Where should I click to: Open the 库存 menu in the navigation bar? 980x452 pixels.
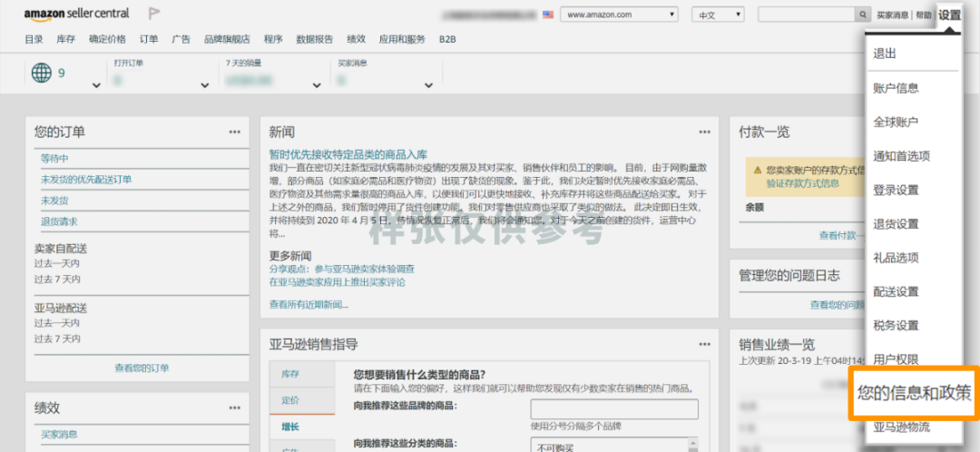click(65, 39)
